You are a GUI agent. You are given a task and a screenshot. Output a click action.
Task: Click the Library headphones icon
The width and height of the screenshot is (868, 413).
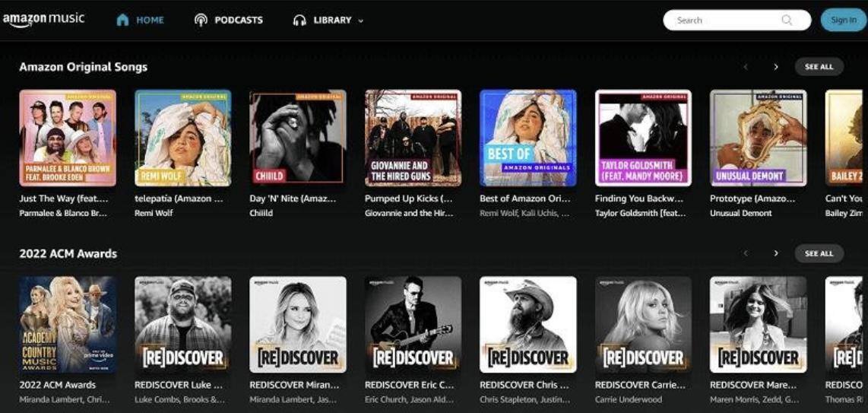pyautogui.click(x=299, y=21)
